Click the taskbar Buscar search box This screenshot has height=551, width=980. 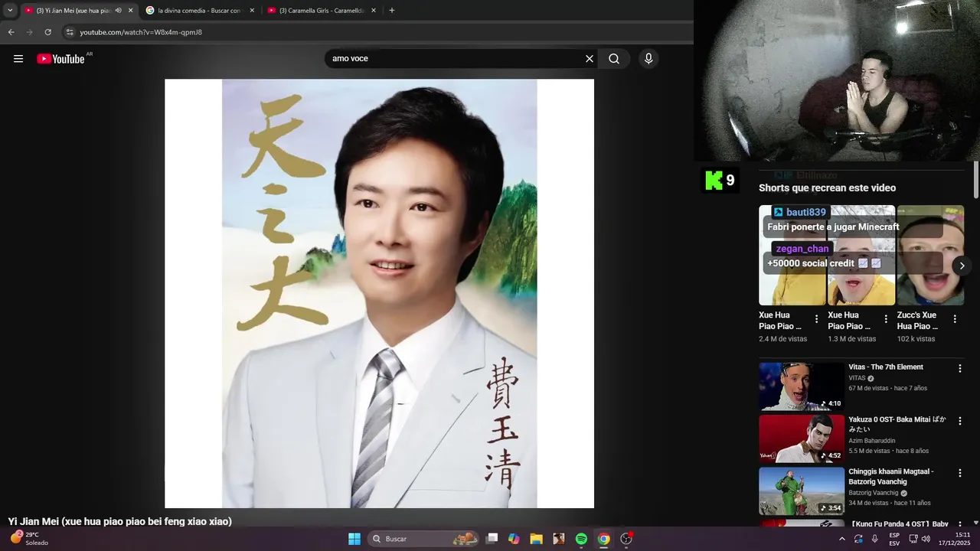424,539
